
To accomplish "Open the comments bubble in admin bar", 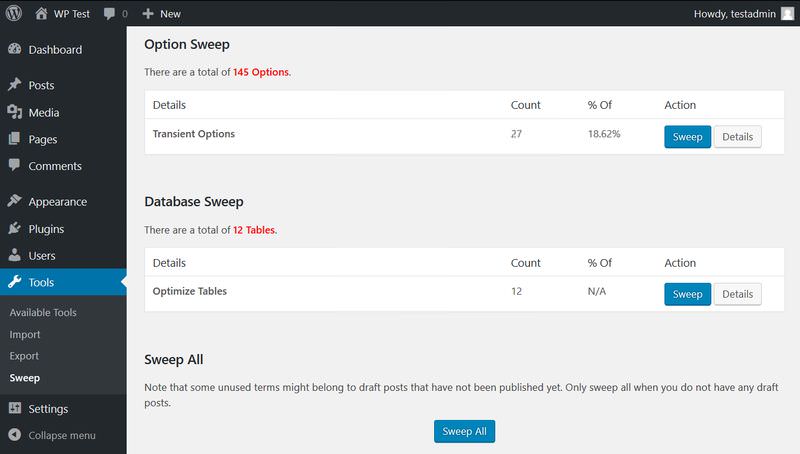I will [109, 14].
